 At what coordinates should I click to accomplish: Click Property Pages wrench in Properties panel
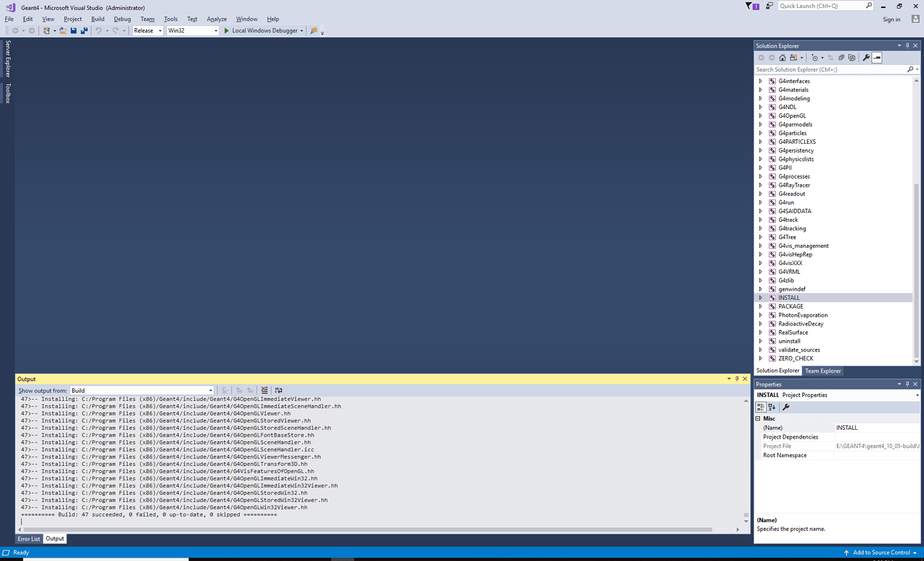(x=786, y=407)
